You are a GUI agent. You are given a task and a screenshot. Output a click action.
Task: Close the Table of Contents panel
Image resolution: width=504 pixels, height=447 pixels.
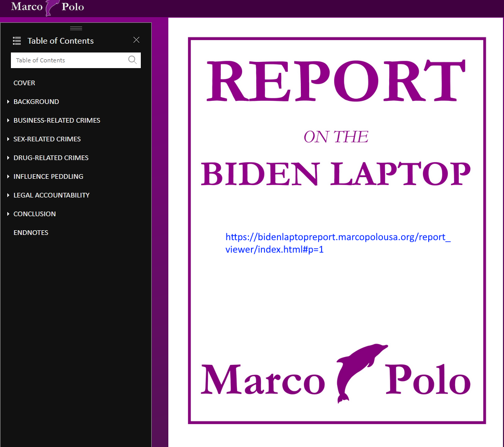point(136,40)
